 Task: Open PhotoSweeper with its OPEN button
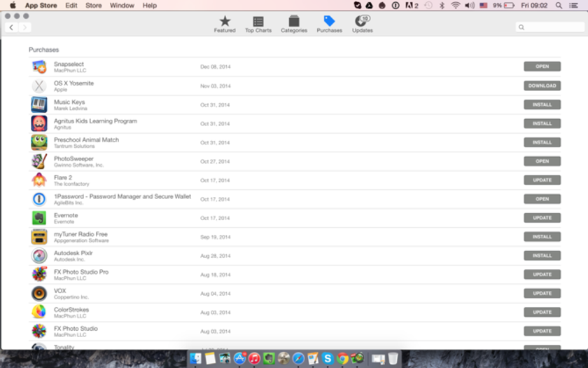[x=542, y=161]
